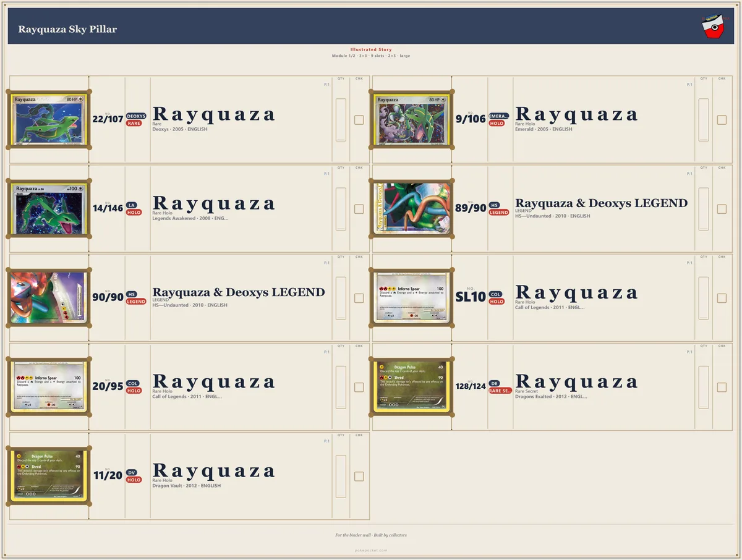Toggle the checkbox for card 90/90
This screenshot has width=742, height=560.
point(359,298)
